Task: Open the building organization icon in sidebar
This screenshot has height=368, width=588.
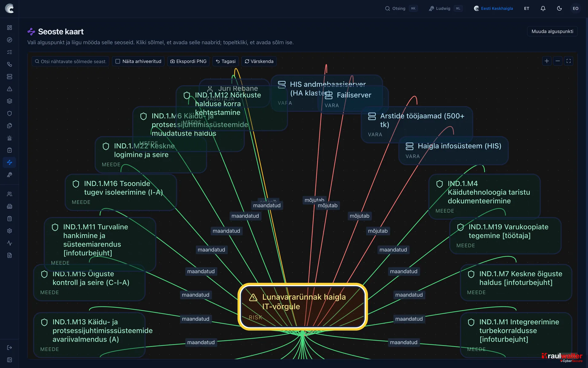Action: [x=9, y=206]
